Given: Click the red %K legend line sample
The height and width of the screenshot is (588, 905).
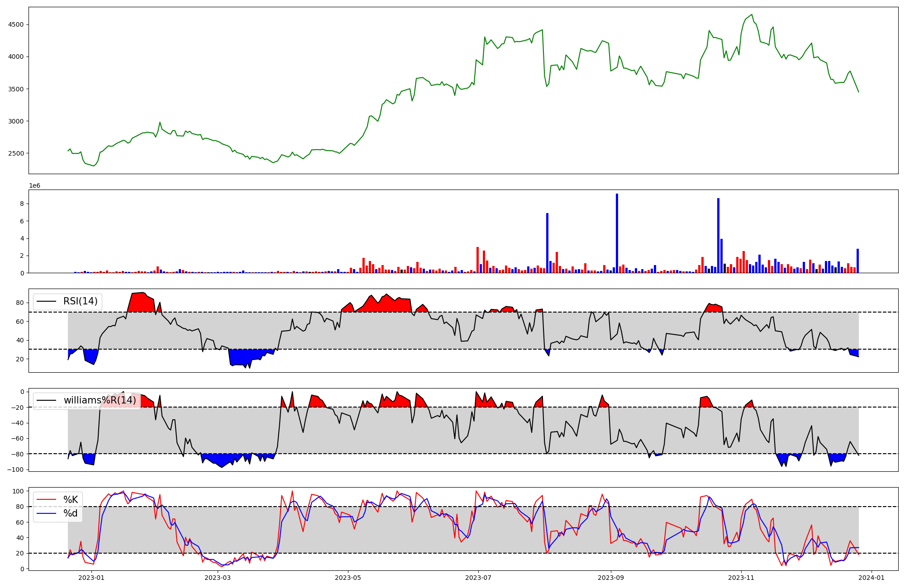Looking at the screenshot, I should click(46, 500).
